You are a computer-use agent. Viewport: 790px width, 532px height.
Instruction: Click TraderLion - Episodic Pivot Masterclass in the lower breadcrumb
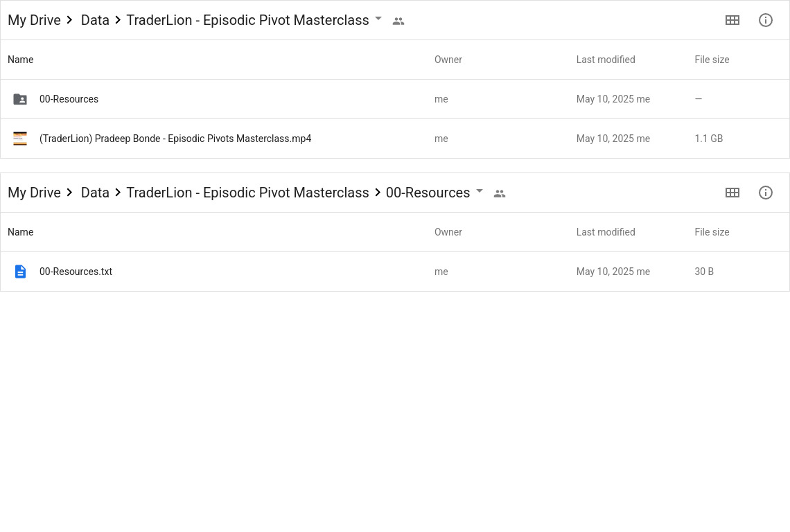tap(247, 193)
